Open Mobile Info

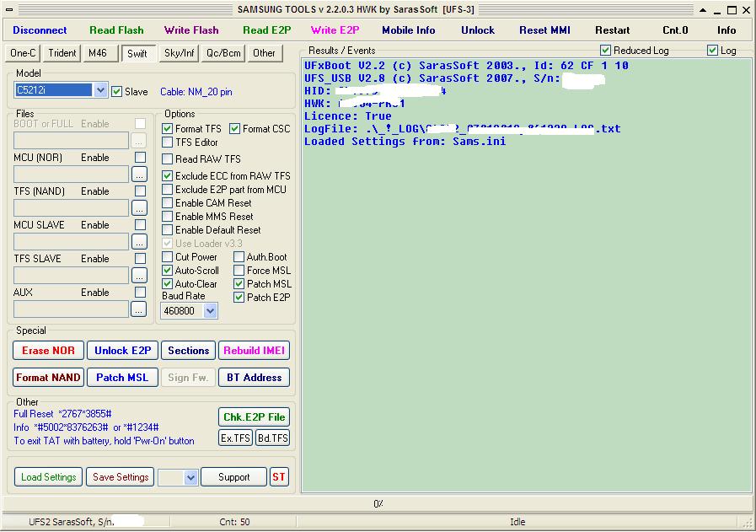click(409, 30)
